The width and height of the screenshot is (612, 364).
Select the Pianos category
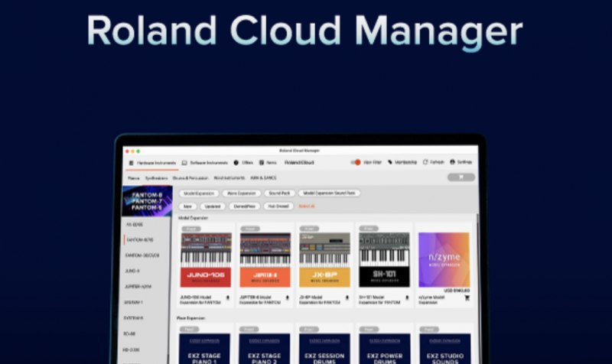(x=133, y=178)
